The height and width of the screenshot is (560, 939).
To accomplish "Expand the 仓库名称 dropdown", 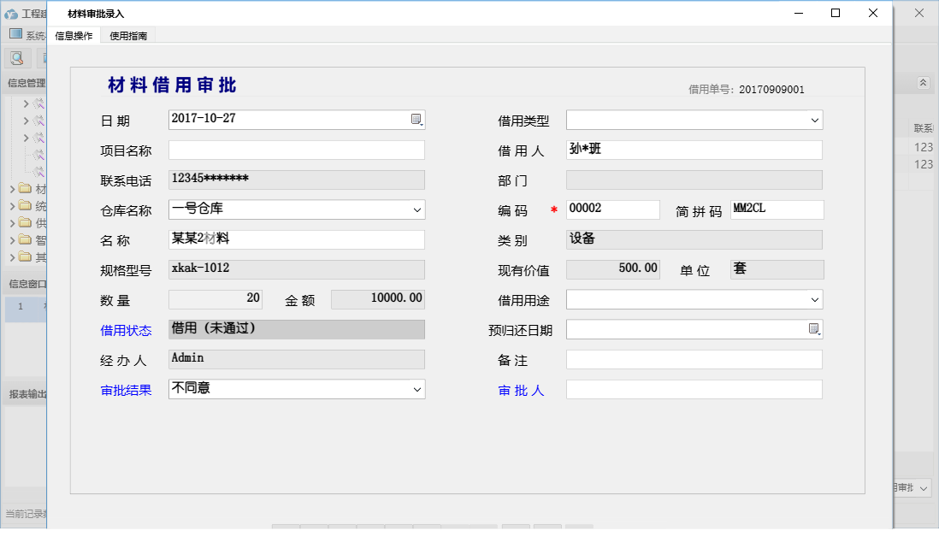I will [x=416, y=210].
